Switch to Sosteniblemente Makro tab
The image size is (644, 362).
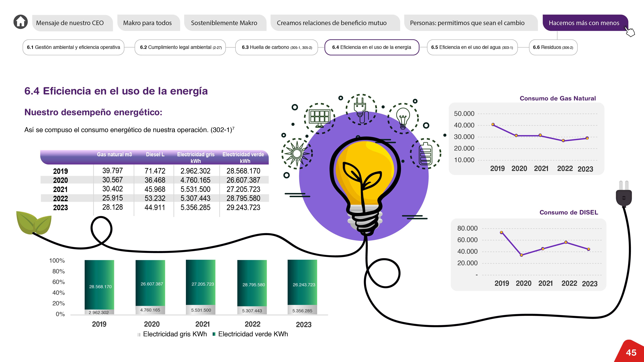coord(224,23)
